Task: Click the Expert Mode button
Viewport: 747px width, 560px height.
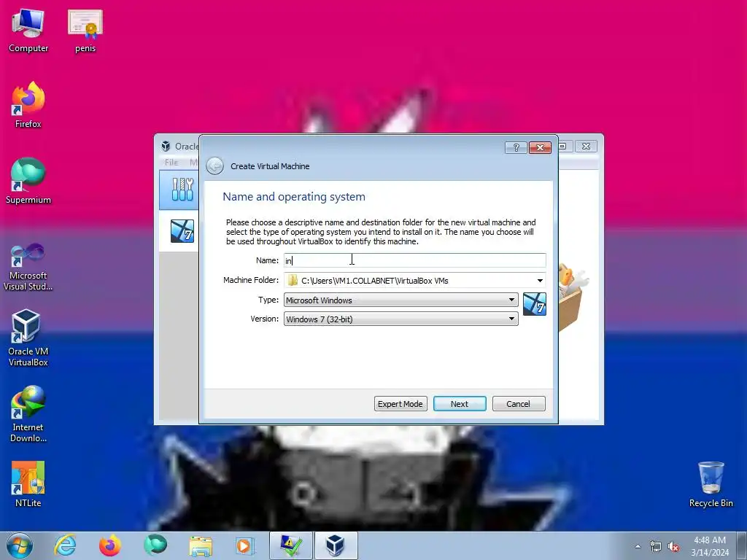Action: pyautogui.click(x=400, y=404)
